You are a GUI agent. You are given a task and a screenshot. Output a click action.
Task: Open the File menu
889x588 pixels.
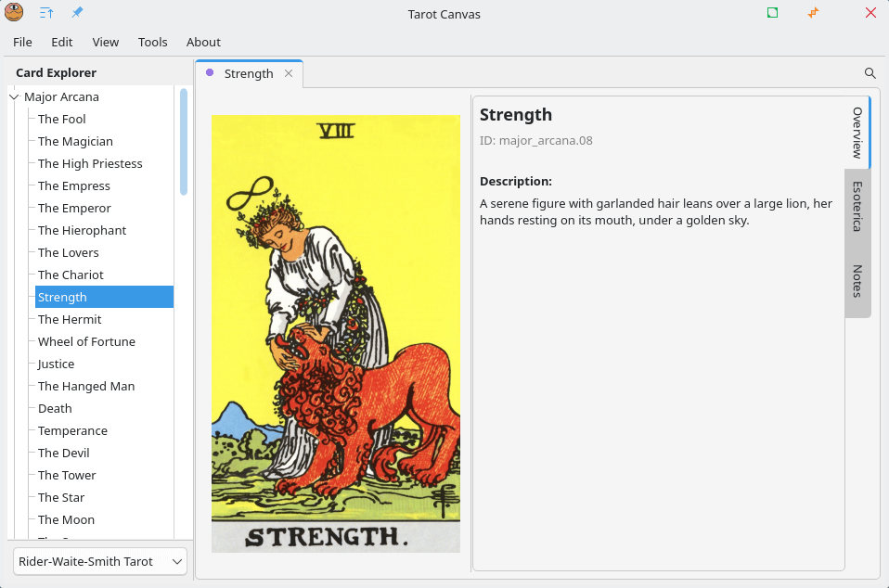click(22, 42)
